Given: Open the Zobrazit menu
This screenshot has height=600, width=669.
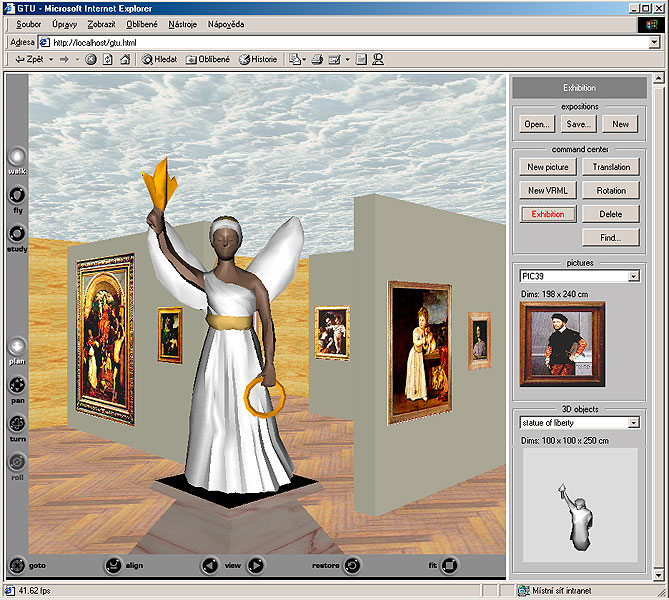Looking at the screenshot, I should pos(101,24).
